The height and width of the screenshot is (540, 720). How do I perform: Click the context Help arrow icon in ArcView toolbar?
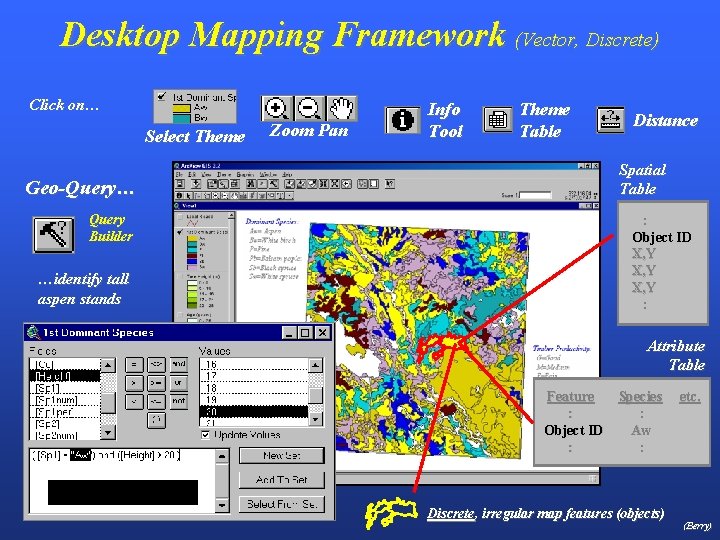[389, 184]
